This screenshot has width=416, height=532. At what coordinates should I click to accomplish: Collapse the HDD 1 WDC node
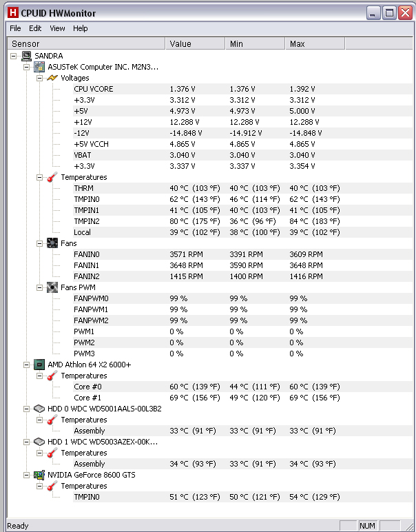pos(26,442)
